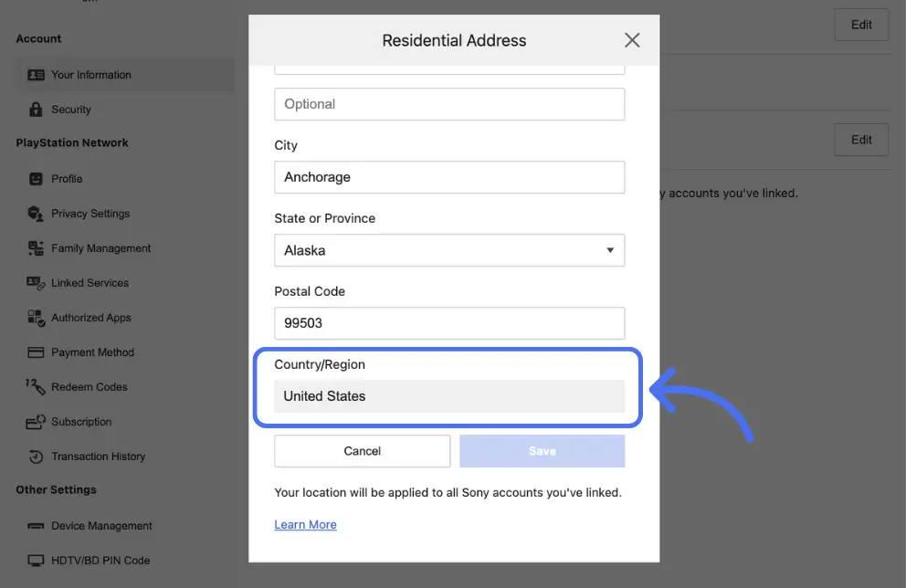
Task: Click the Security lock icon
Action: 35,109
